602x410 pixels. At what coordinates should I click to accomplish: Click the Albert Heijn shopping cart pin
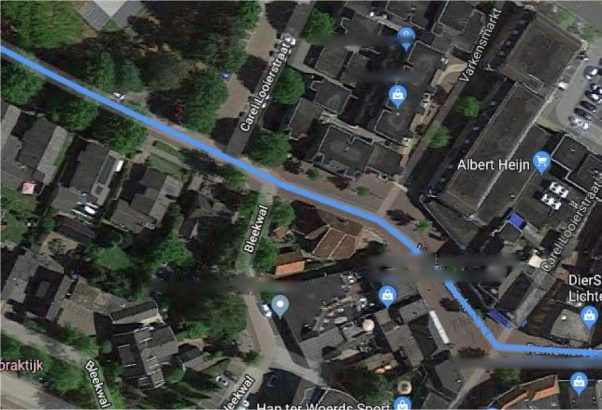tap(542, 162)
